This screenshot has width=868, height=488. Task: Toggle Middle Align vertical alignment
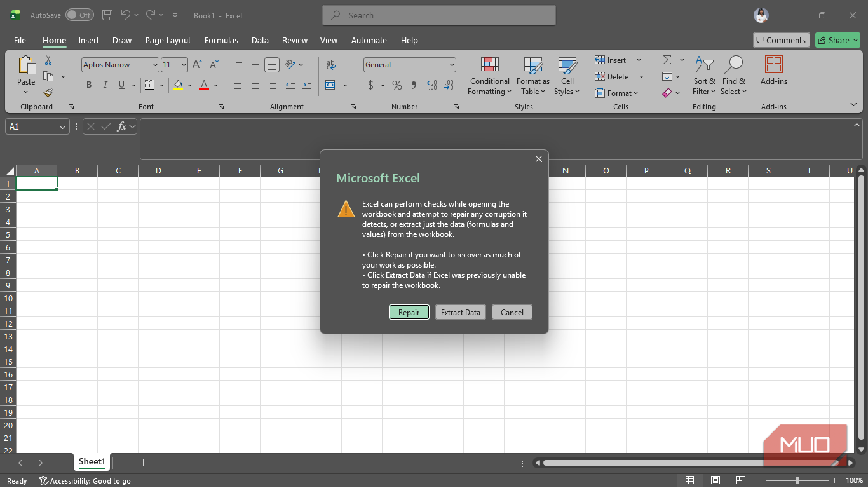click(255, 65)
